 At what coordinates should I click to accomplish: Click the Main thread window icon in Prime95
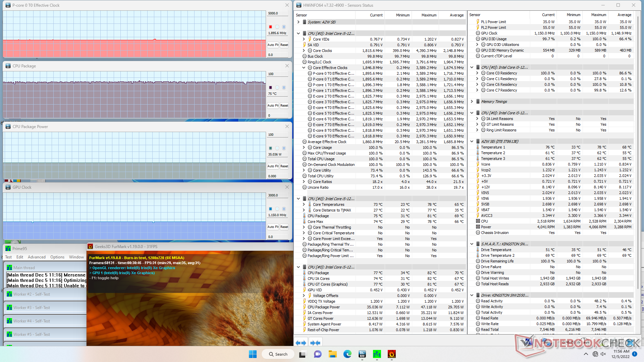point(9,268)
